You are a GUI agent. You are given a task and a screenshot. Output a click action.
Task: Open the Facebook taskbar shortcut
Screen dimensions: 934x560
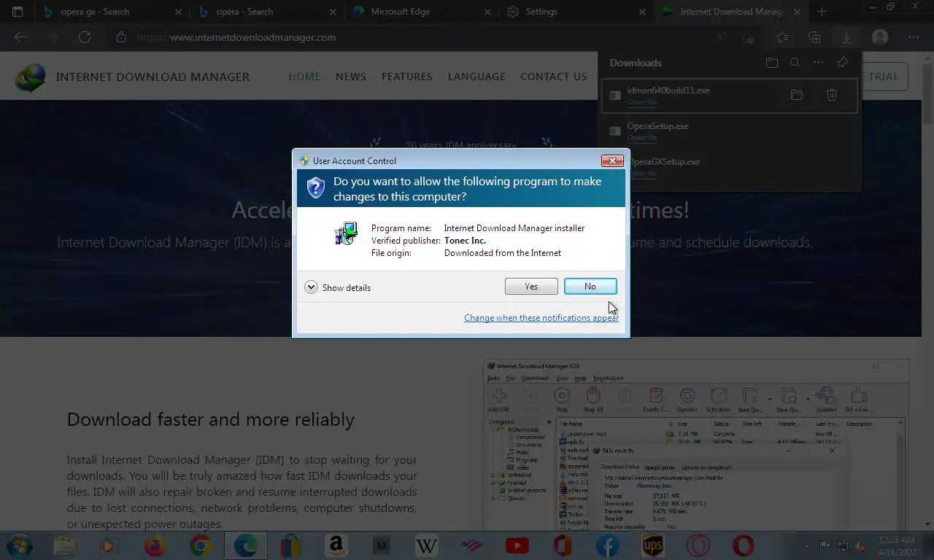tap(607, 545)
